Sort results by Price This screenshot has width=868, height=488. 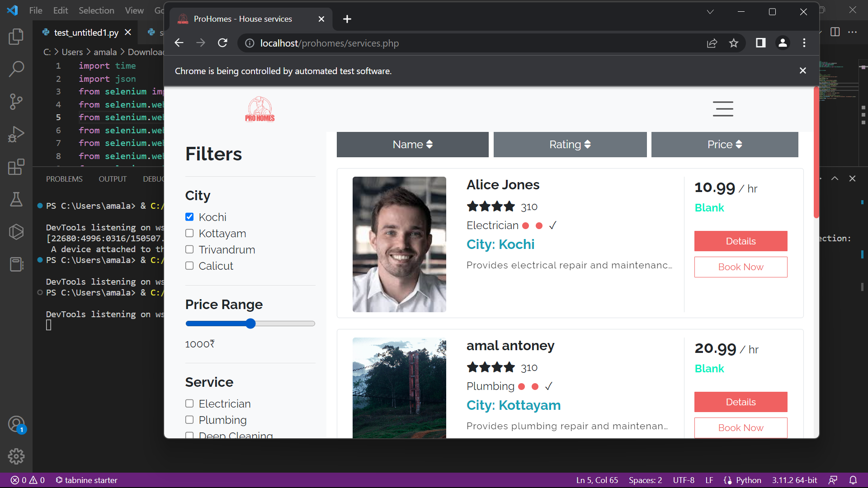[x=724, y=145]
